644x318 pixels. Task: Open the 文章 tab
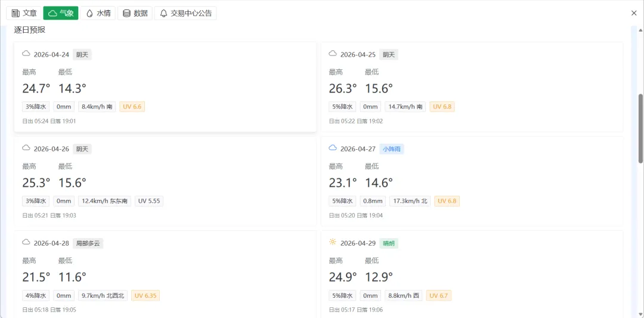[24, 13]
